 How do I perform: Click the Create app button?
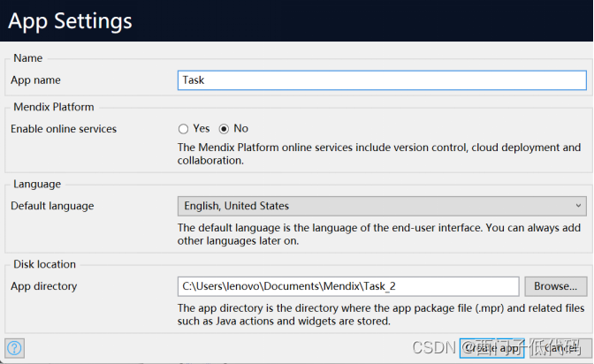point(493,348)
